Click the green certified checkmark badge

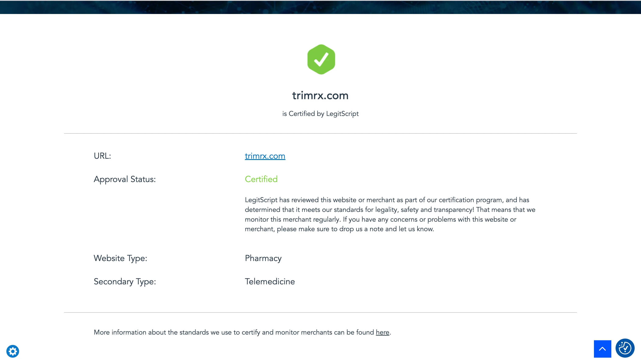(x=321, y=60)
